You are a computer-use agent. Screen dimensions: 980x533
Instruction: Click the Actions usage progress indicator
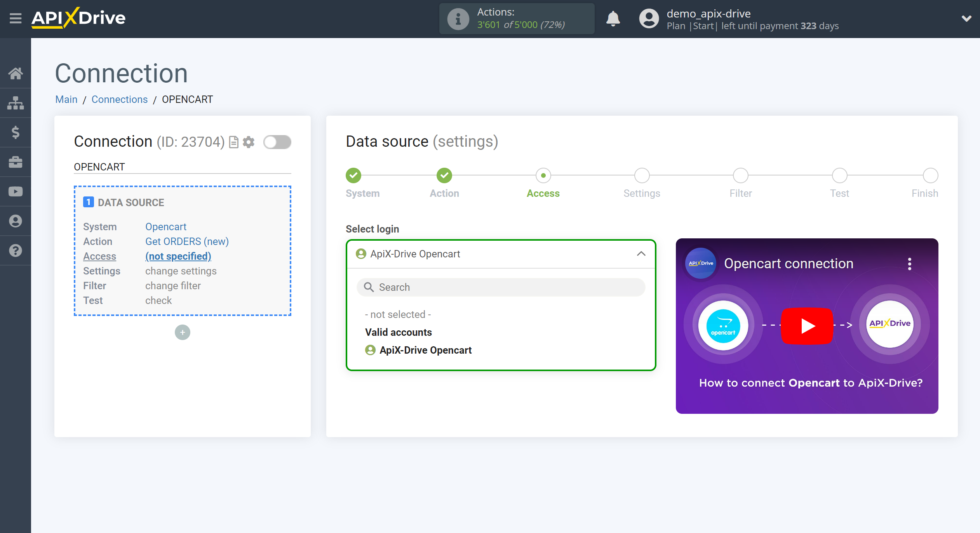coord(516,18)
